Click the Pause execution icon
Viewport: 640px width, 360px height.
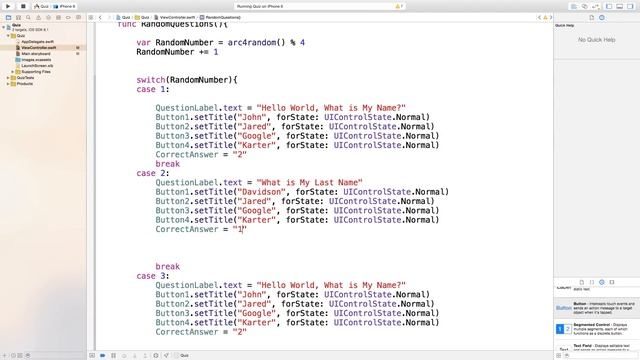[113, 356]
